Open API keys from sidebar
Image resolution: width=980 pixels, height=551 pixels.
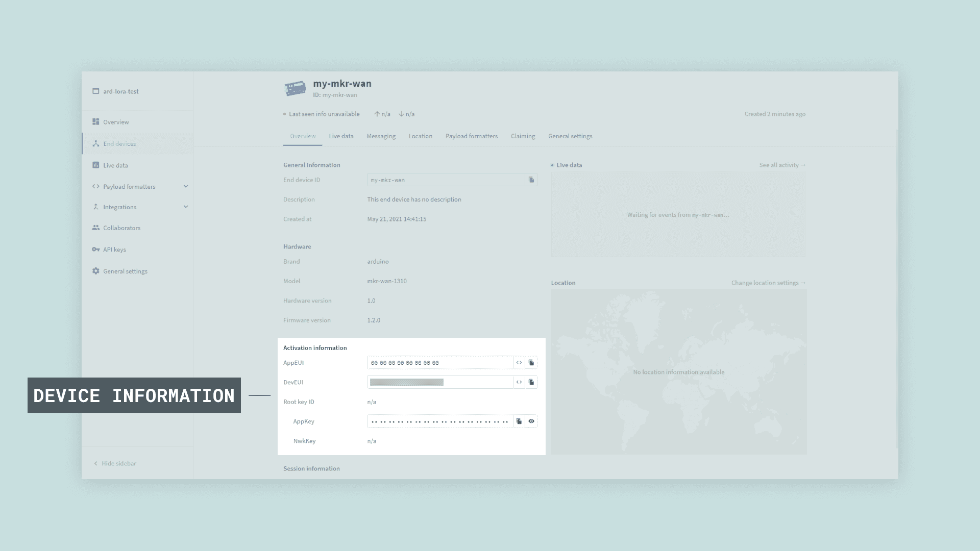click(x=114, y=249)
